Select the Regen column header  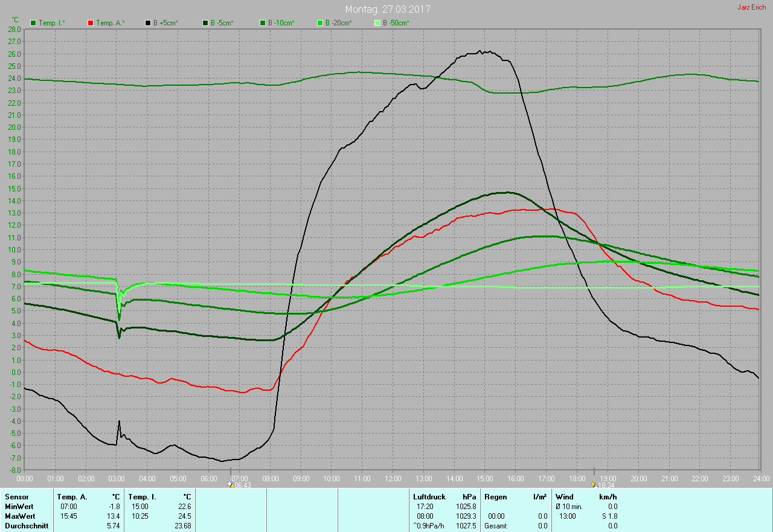point(497,497)
